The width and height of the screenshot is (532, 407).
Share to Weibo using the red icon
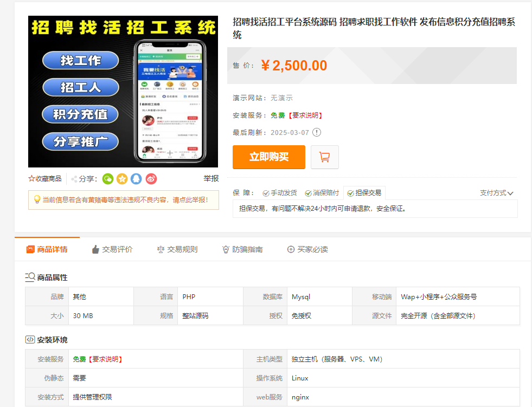pos(151,178)
